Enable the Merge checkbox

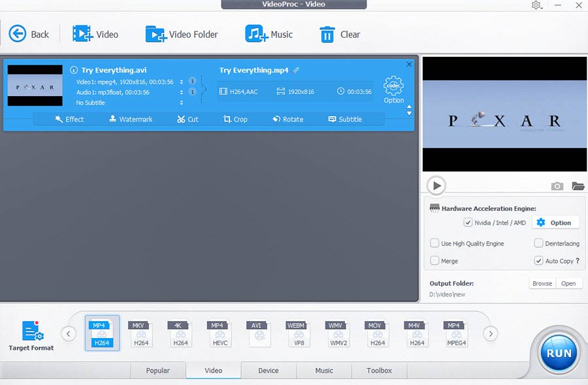434,260
